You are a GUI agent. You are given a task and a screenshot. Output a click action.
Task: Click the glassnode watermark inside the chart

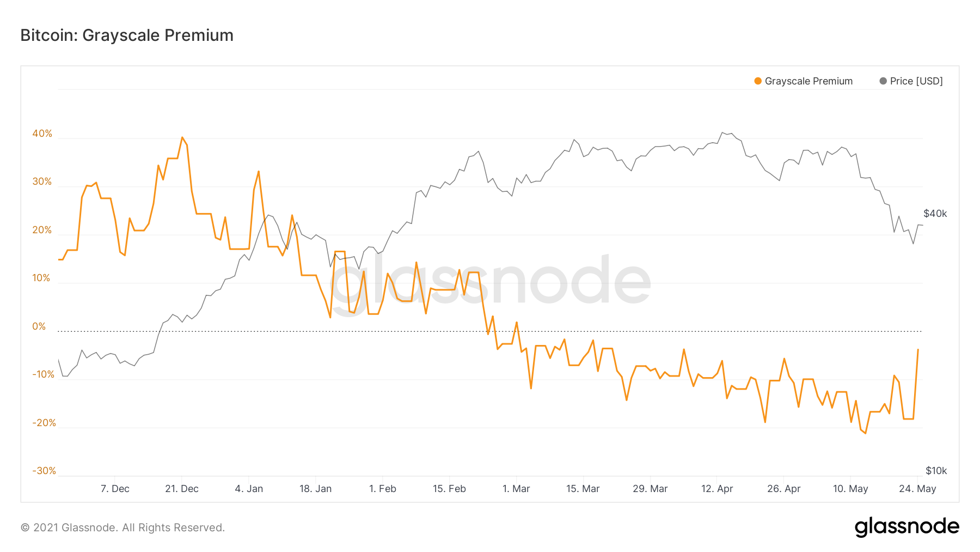490,280
